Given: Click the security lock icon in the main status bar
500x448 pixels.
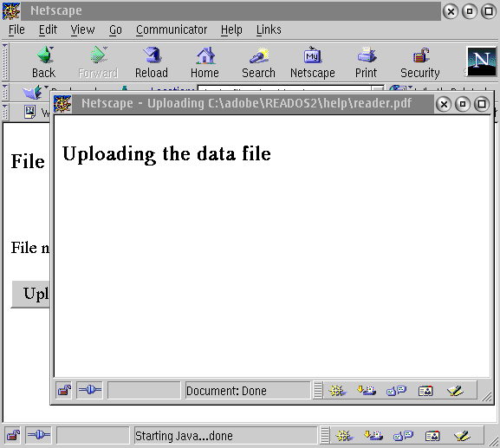Looking at the screenshot, I should point(13,435).
